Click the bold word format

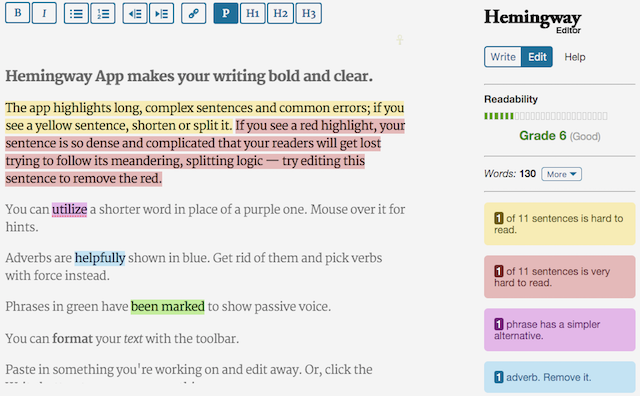(x=73, y=339)
